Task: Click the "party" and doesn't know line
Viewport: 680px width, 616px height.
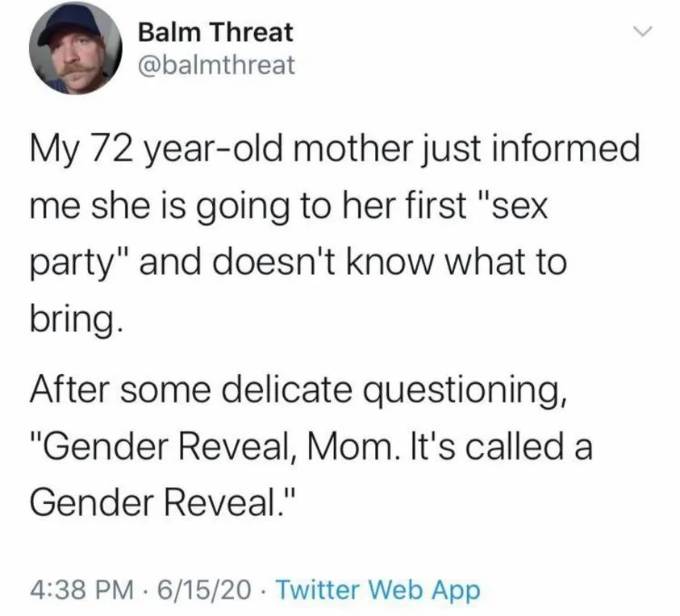Action: click(298, 263)
